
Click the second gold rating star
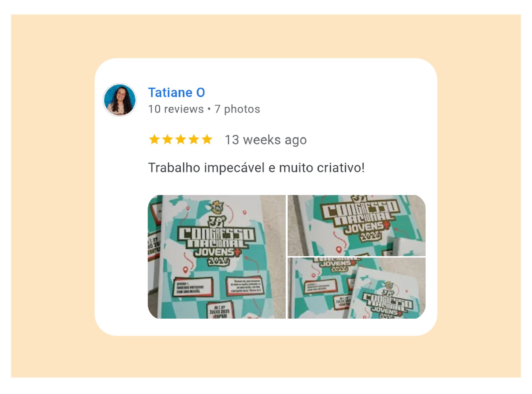coord(167,139)
